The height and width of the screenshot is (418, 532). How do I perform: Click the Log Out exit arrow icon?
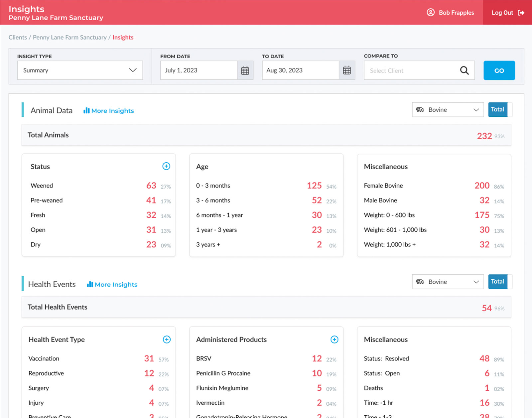[x=521, y=13]
